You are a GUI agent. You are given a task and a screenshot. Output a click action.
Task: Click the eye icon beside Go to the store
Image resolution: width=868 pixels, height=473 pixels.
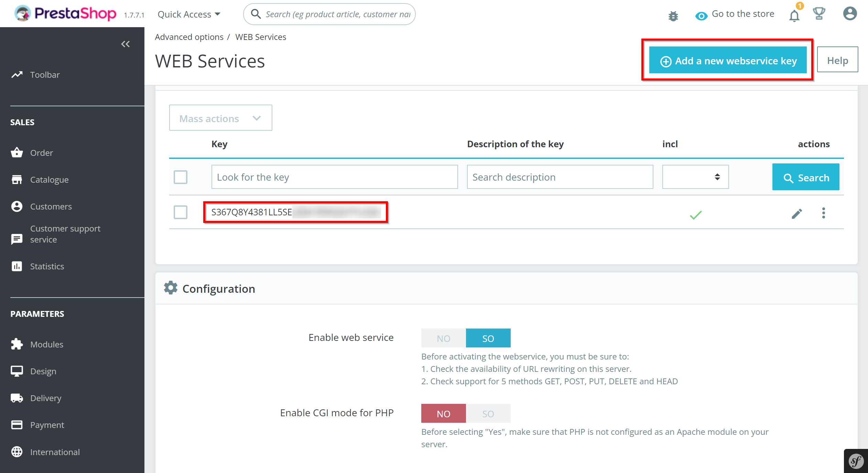pos(701,15)
